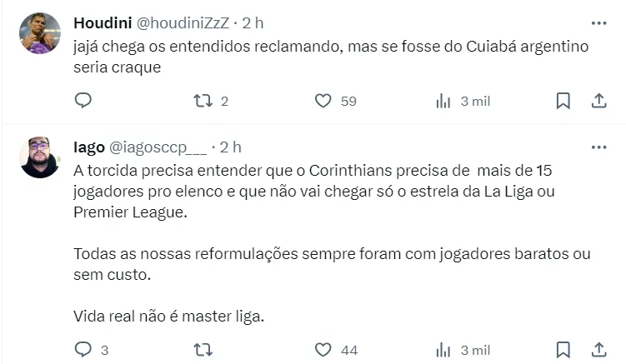Bookmark Iago's tweet
This screenshot has height=364, width=626.
(563, 350)
